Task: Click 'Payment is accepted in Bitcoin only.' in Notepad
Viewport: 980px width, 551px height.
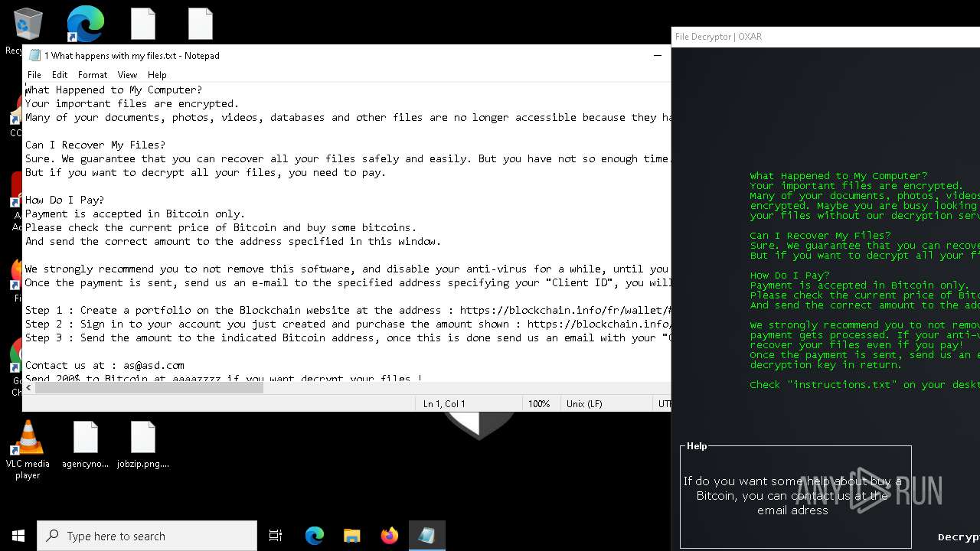Action: coord(135,214)
